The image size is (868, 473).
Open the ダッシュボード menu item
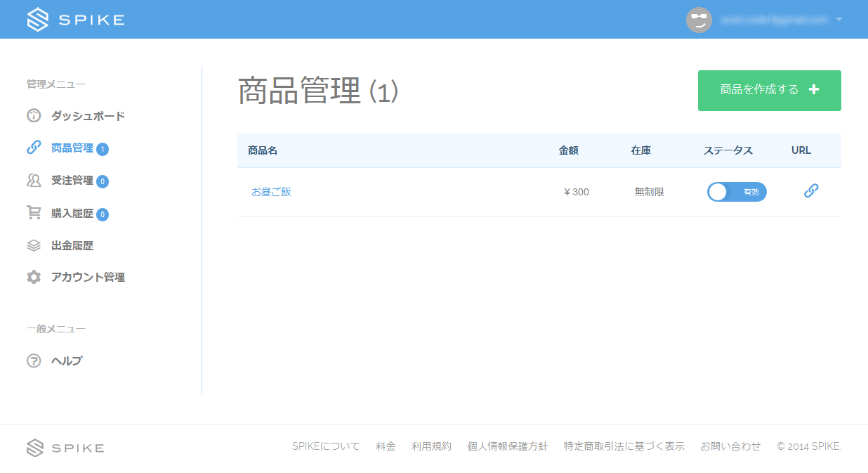coord(88,116)
